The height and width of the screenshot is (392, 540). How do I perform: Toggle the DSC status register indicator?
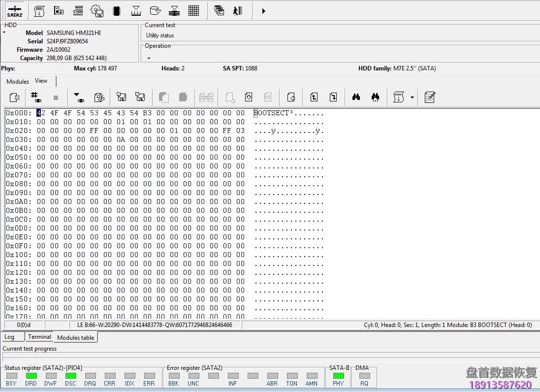pyautogui.click(x=70, y=376)
